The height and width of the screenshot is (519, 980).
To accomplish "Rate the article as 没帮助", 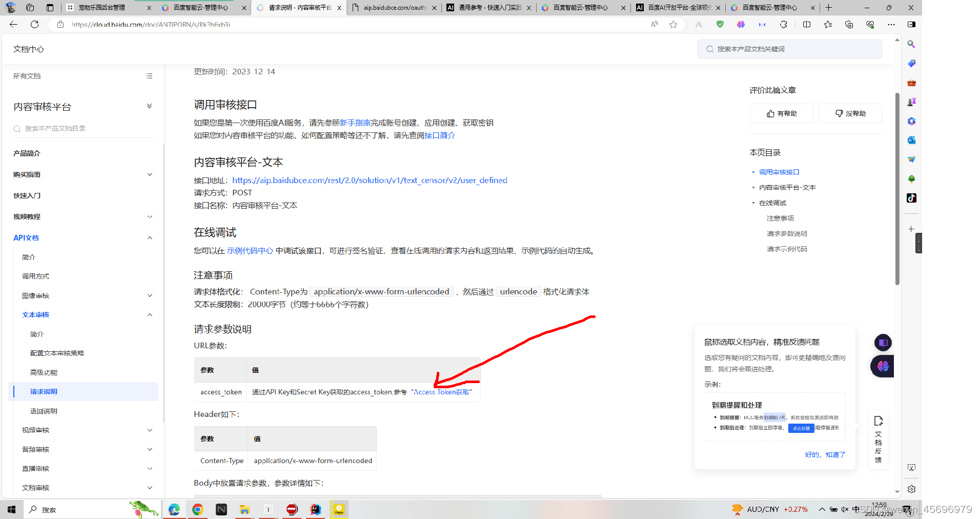I will coord(850,113).
